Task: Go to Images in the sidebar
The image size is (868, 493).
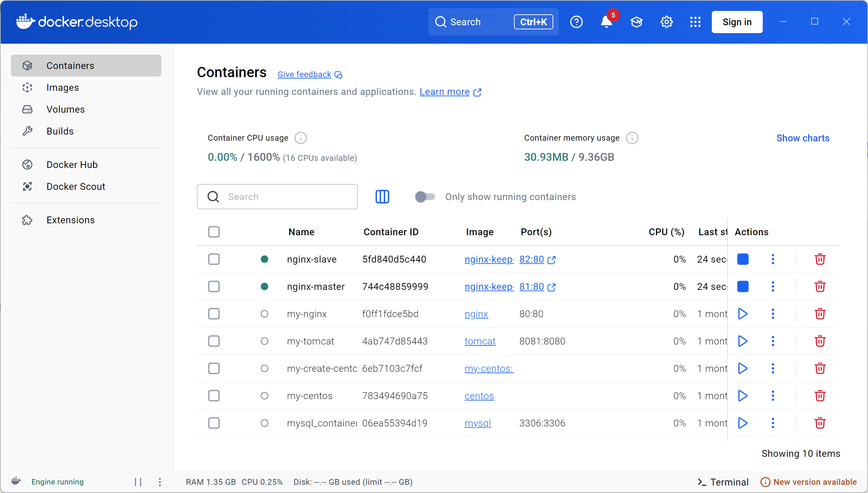Action: tap(63, 87)
